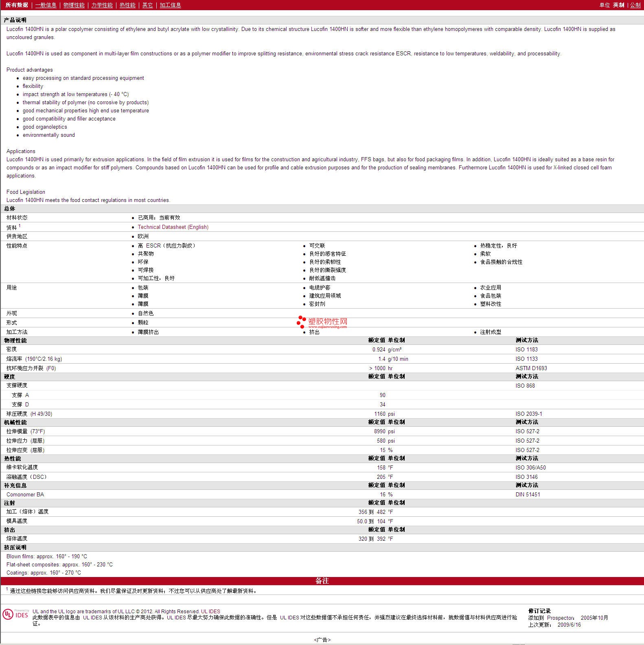
Task: Click the melt flow rate value 1.4
Action: [x=381, y=359]
